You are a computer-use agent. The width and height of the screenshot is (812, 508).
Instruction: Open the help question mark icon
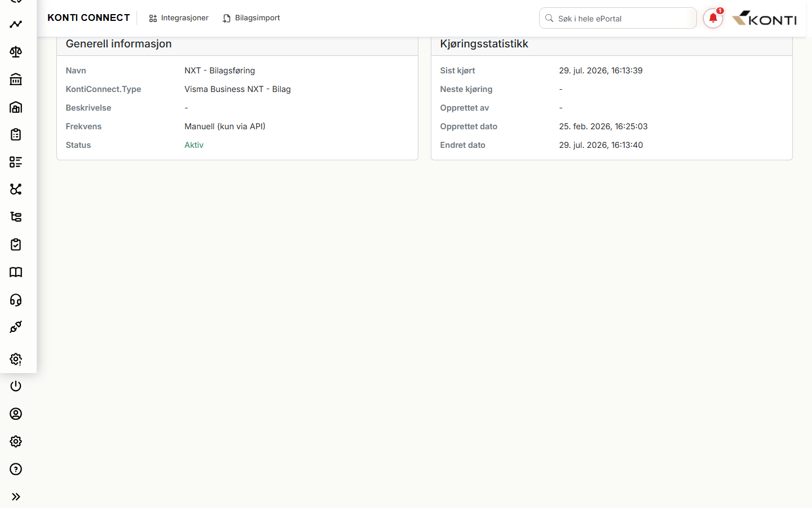pos(16,469)
